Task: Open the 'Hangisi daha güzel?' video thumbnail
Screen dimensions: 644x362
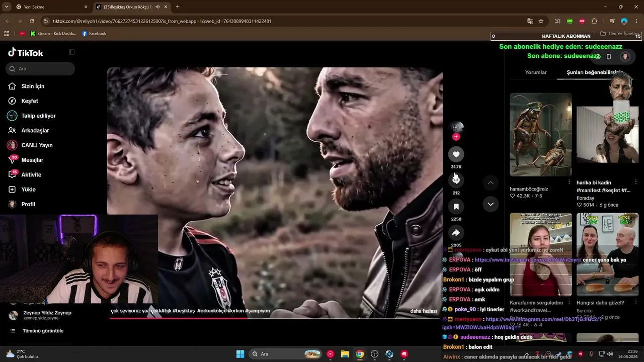Action: (607, 255)
